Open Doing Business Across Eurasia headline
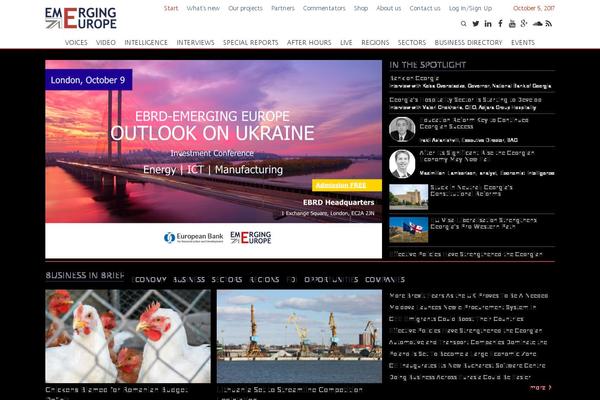The image size is (600, 400). point(460,377)
